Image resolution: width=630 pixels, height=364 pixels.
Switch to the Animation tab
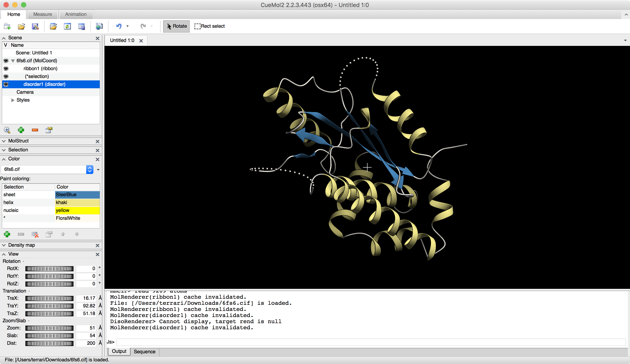pos(76,14)
